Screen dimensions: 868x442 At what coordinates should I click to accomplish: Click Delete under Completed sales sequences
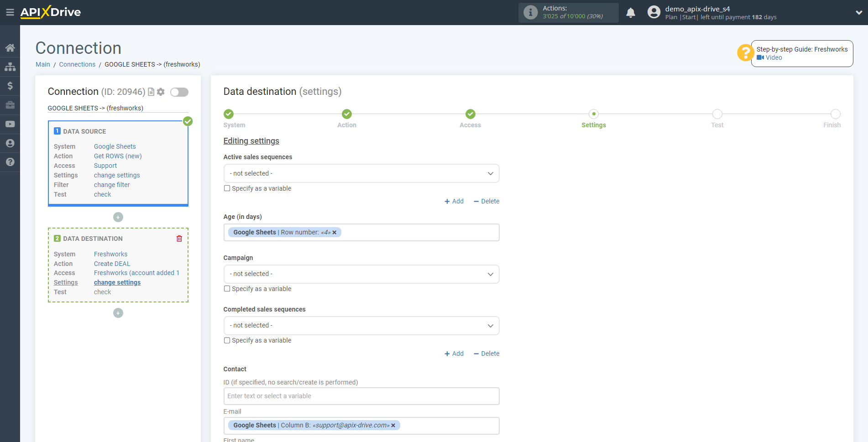(486, 354)
